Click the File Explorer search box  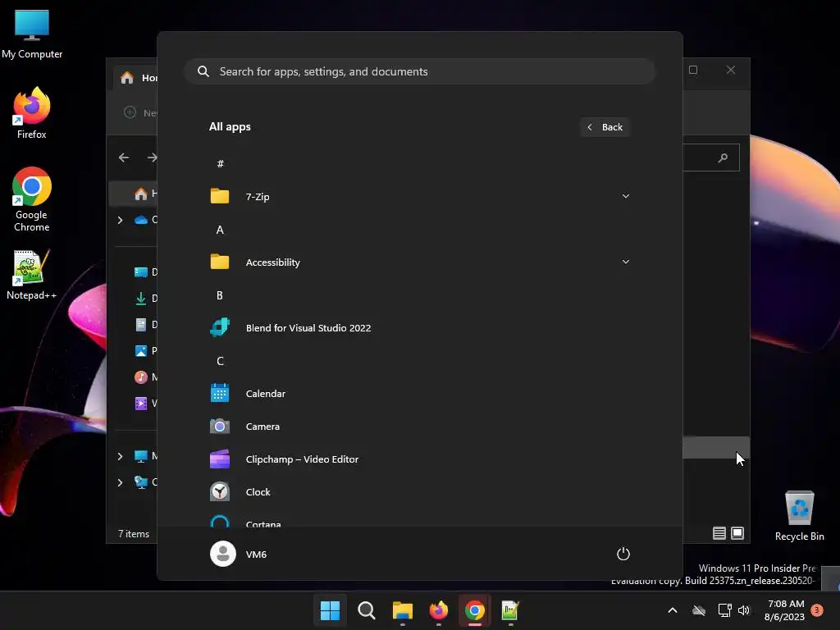point(711,157)
